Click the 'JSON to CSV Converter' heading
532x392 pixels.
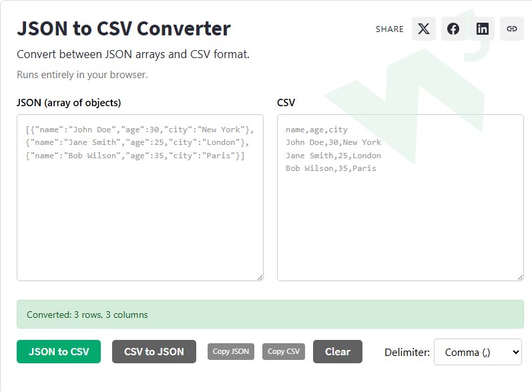[x=124, y=29]
